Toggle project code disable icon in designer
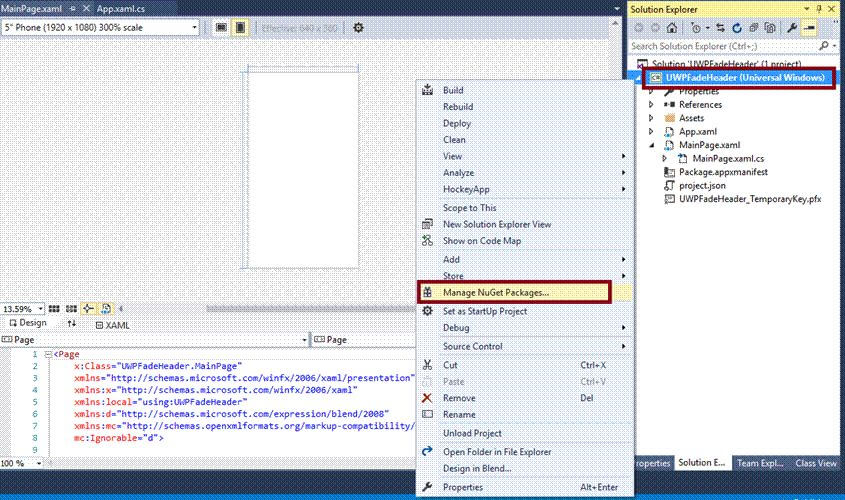Screen dimensions: 845x500 tap(106, 309)
